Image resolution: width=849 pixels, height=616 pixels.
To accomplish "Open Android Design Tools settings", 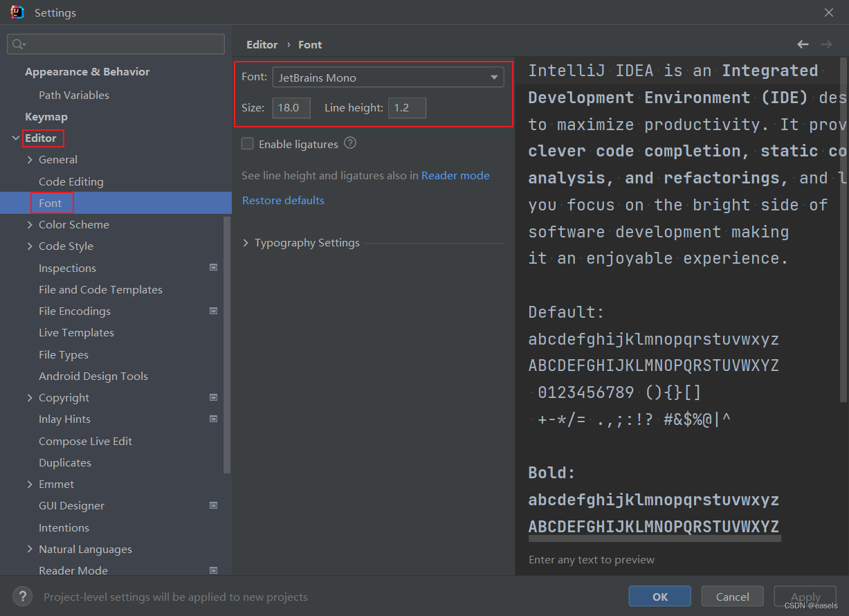I will tap(93, 376).
